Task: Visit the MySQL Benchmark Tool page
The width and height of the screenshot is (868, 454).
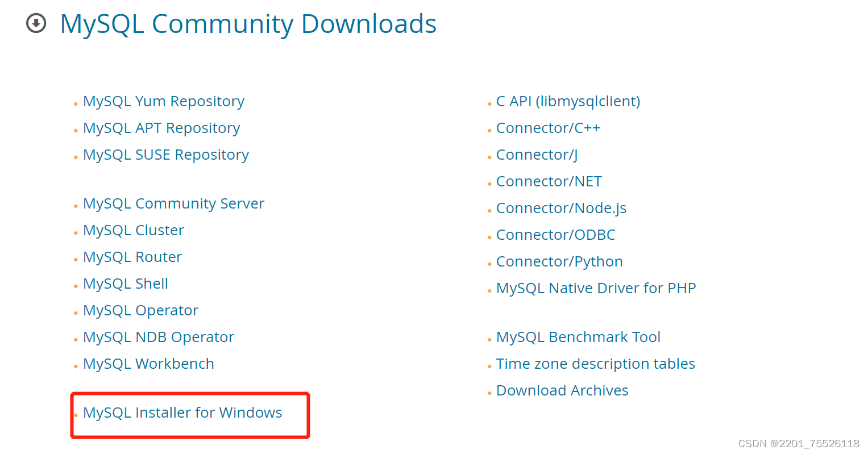Action: [578, 337]
